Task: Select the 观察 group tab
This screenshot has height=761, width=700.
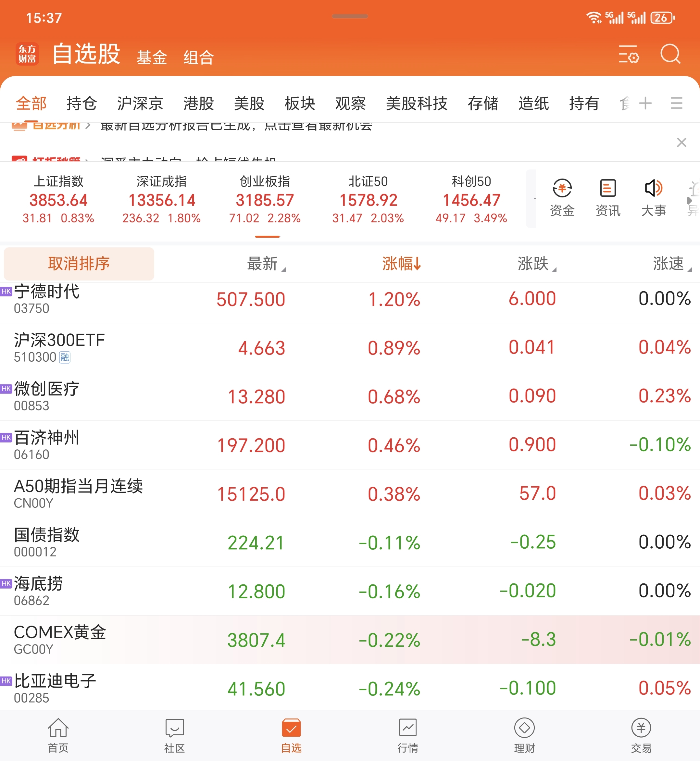Action: tap(350, 103)
